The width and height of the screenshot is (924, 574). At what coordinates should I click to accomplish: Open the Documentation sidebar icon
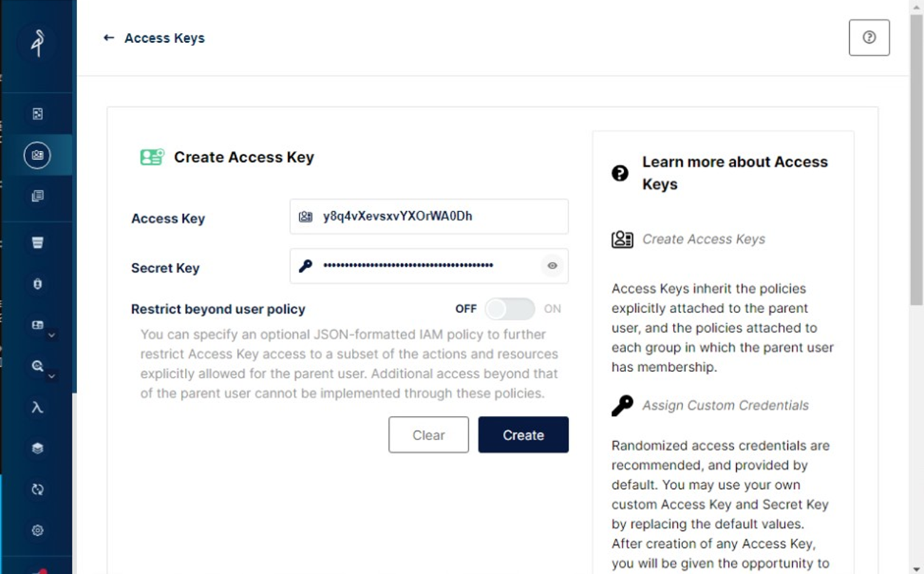pos(37,196)
